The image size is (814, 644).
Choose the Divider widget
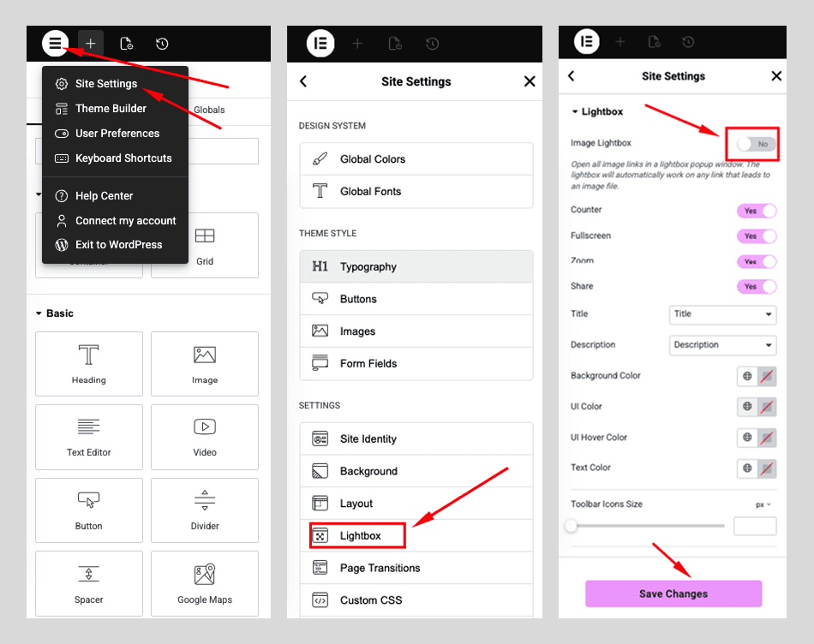(x=205, y=510)
